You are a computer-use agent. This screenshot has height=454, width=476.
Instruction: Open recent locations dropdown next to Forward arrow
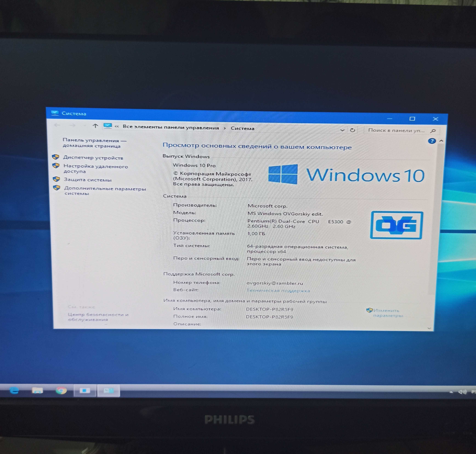(x=84, y=125)
